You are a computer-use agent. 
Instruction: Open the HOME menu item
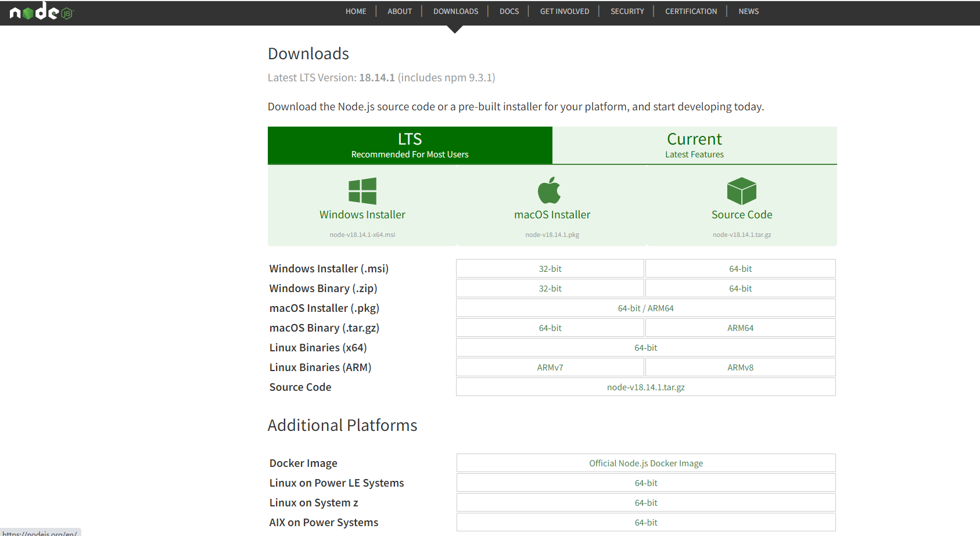tap(356, 11)
